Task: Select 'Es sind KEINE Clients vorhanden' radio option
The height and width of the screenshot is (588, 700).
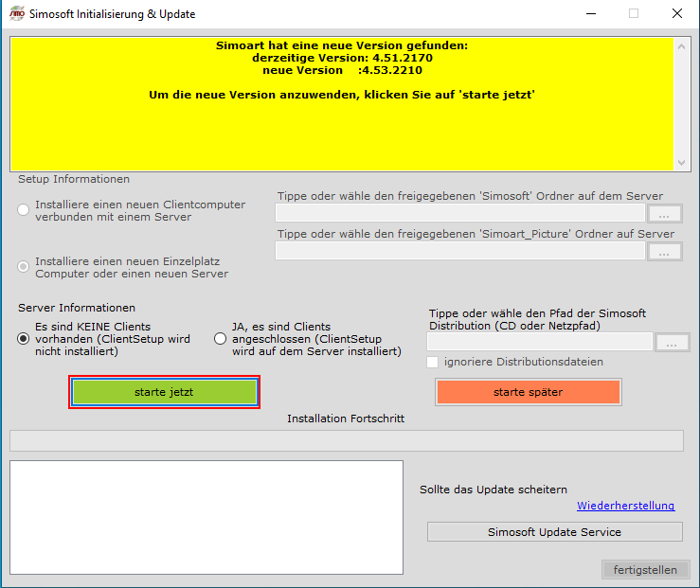Action: tap(24, 339)
